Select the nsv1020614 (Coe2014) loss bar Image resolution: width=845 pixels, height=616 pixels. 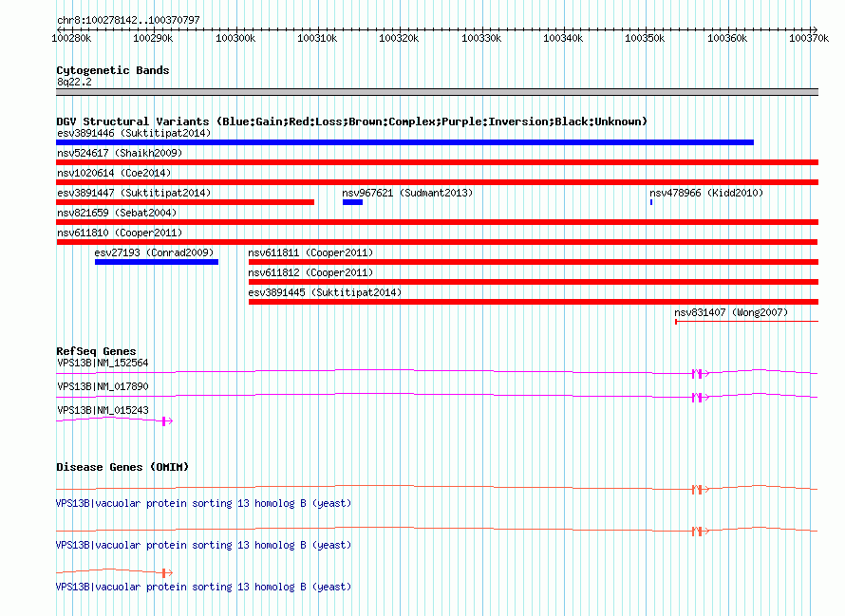tap(437, 182)
